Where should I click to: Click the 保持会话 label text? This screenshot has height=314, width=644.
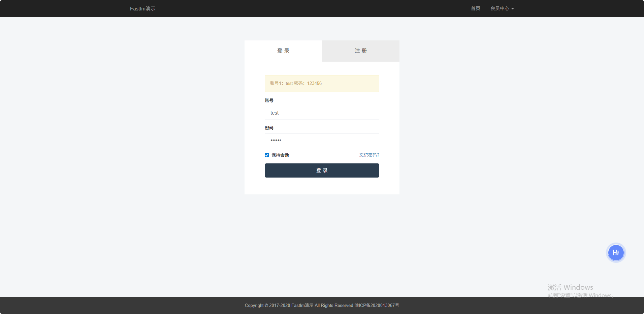pos(280,155)
